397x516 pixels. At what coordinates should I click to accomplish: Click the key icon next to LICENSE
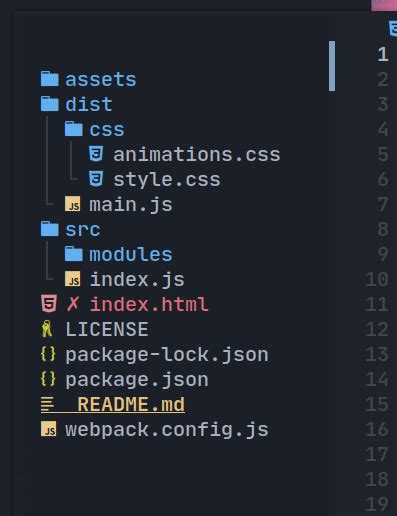47,329
